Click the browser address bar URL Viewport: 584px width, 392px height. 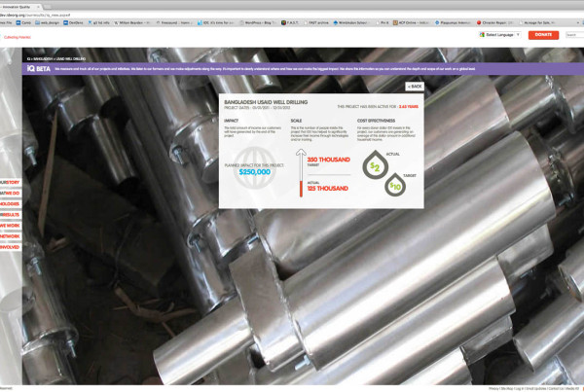(x=35, y=16)
